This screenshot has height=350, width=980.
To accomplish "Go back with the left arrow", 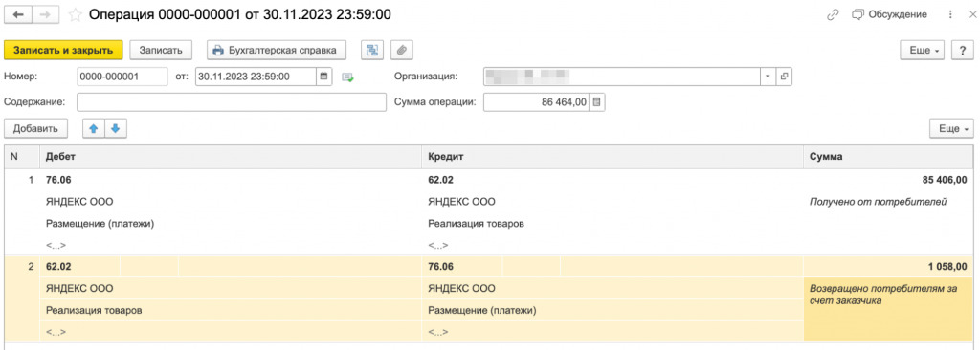I will click(18, 15).
